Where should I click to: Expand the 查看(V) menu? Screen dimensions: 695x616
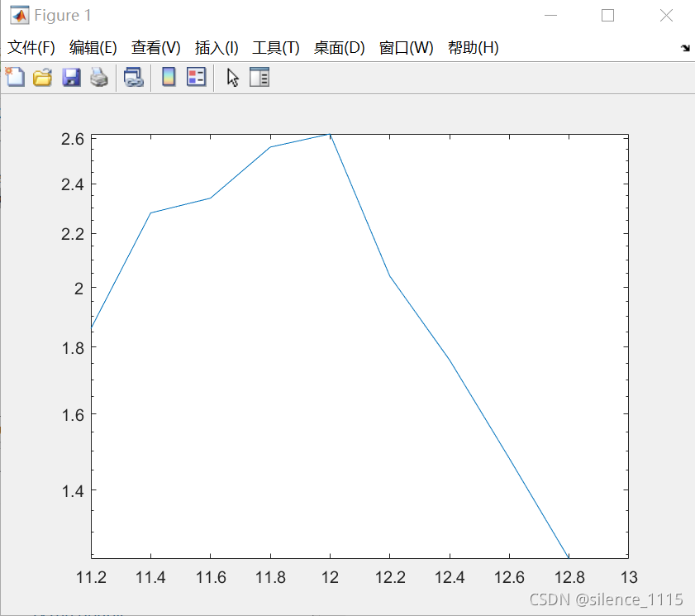coord(156,48)
